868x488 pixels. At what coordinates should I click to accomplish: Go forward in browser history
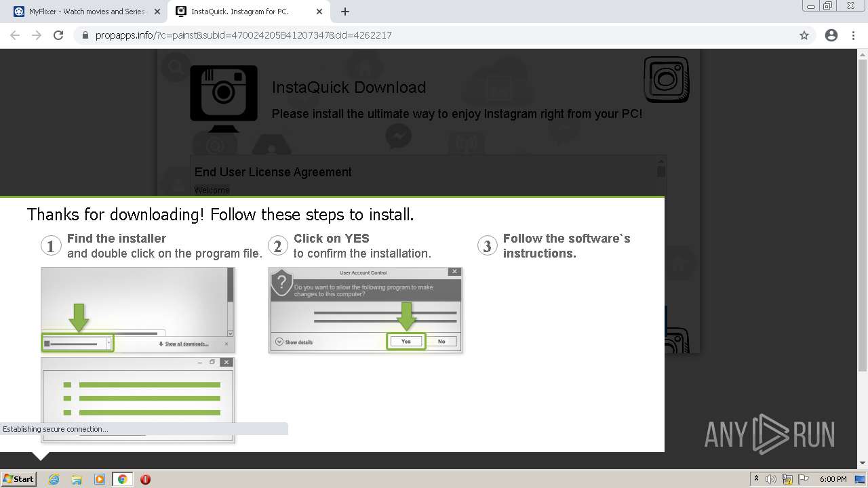point(37,35)
